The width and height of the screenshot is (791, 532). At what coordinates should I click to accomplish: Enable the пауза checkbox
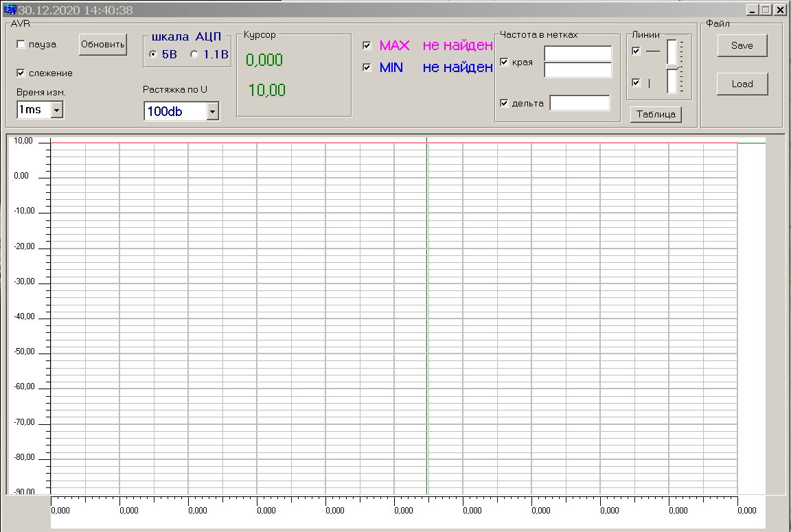21,45
